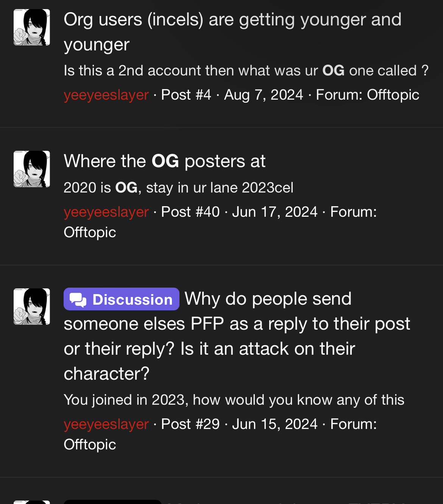The width and height of the screenshot is (443, 504).
Task: Select snippet 'Is this a 2nd account then'
Action: [246, 70]
